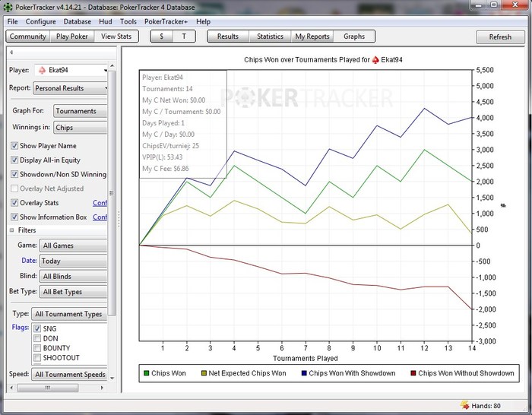
Task: Toggle Show Information Box checkbox
Action: [x=14, y=217]
